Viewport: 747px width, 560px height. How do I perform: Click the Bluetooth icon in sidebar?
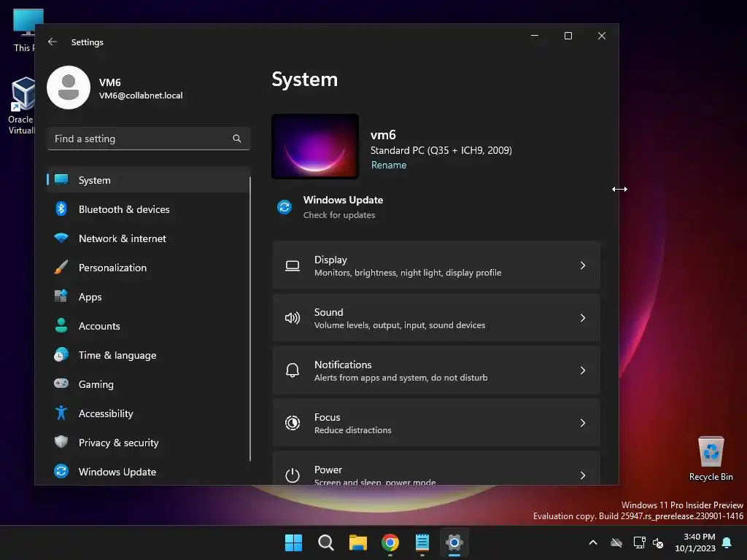61,209
